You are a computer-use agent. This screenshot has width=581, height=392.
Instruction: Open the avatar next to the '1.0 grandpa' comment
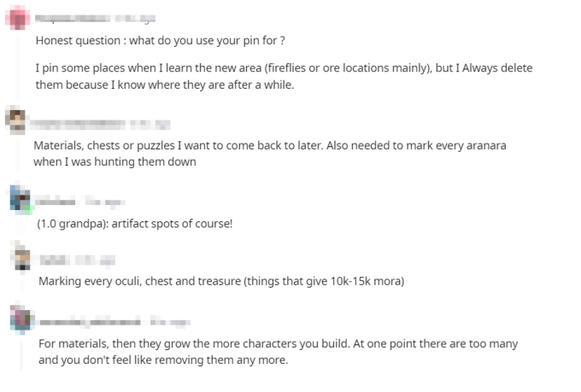pyautogui.click(x=21, y=199)
